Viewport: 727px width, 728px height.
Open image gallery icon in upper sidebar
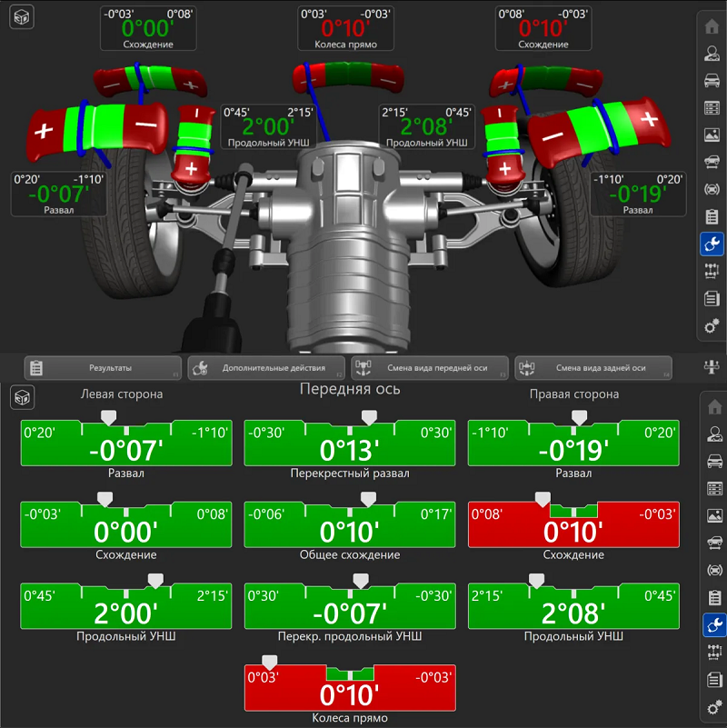pos(712,135)
